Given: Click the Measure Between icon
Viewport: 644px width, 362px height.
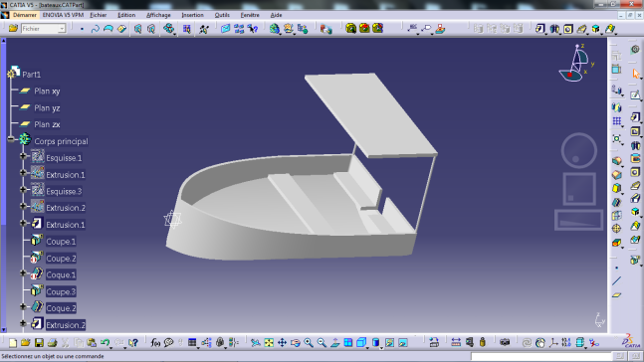Looking at the screenshot, I should pos(456,343).
